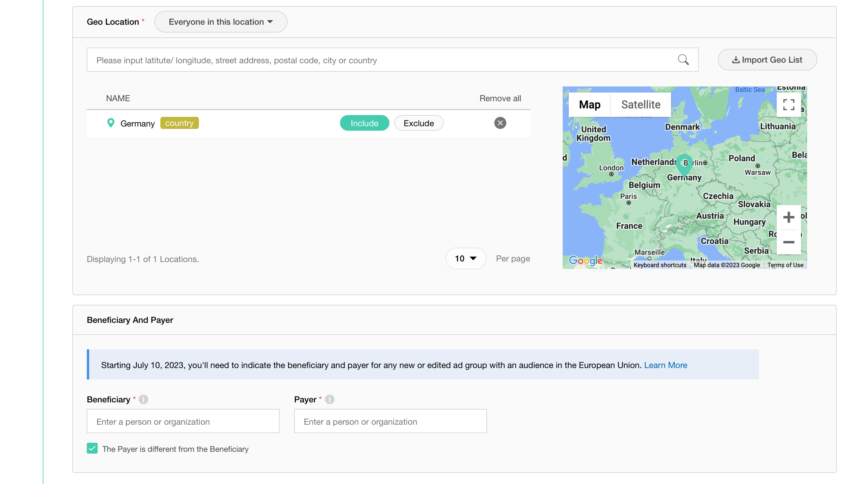Uncheck Payer is different from Beneficiary

[x=92, y=448]
